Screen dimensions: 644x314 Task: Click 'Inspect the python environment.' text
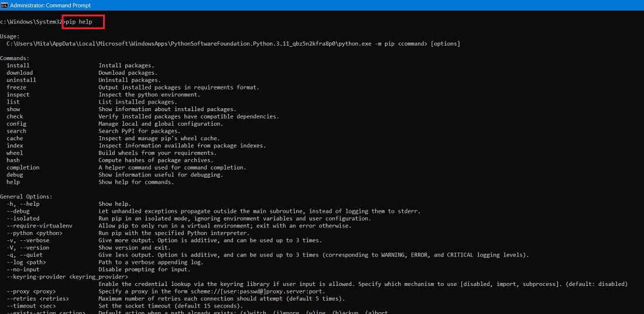click(x=149, y=94)
